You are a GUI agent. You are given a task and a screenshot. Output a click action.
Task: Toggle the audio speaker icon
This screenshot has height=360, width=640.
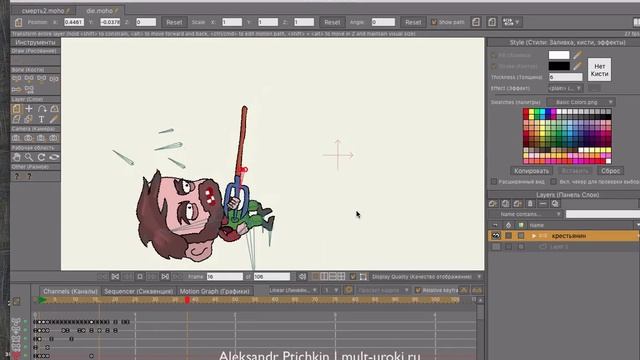click(x=302, y=277)
